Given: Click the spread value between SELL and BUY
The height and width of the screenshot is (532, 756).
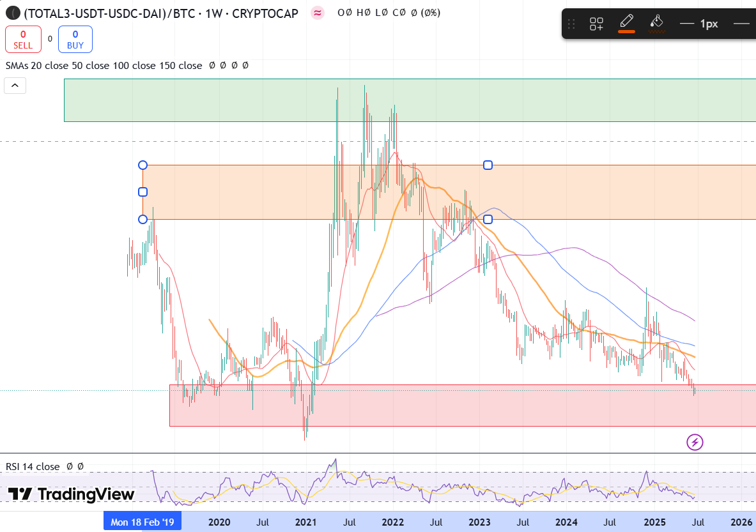Looking at the screenshot, I should (x=50, y=39).
